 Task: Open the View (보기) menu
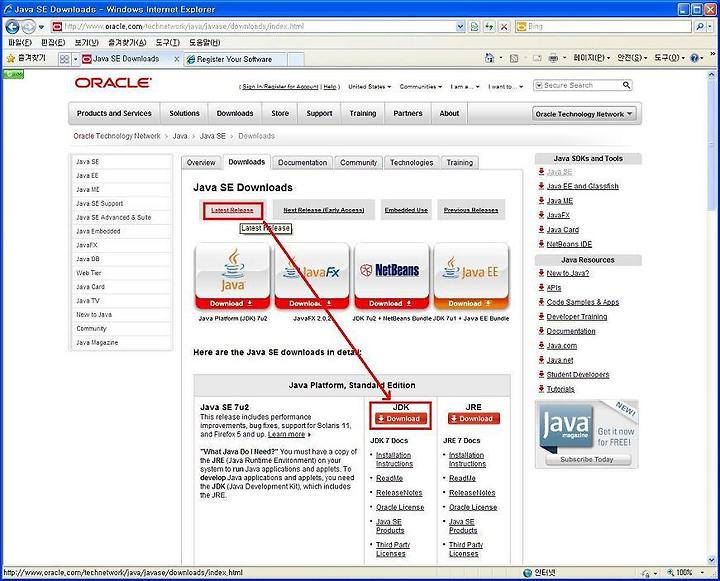86,43
